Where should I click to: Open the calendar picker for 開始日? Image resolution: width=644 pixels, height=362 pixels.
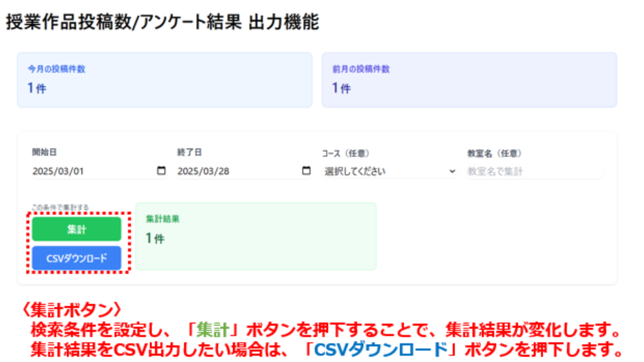[x=162, y=171]
